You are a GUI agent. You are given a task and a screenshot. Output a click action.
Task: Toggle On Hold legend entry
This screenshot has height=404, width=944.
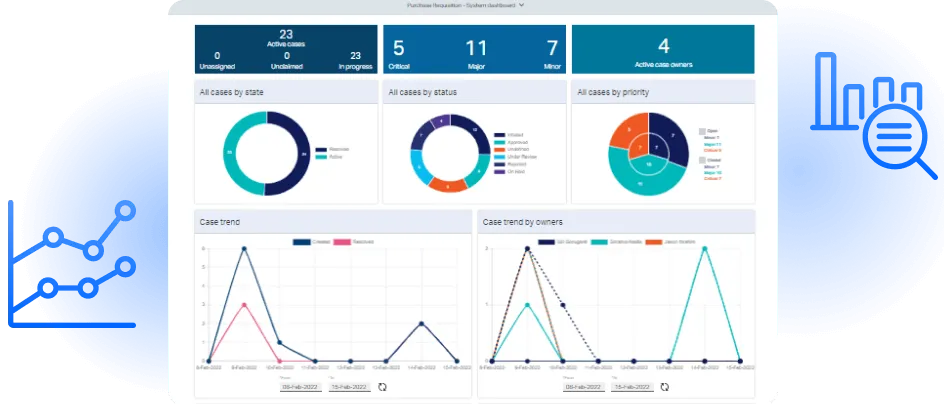pyautogui.click(x=509, y=172)
